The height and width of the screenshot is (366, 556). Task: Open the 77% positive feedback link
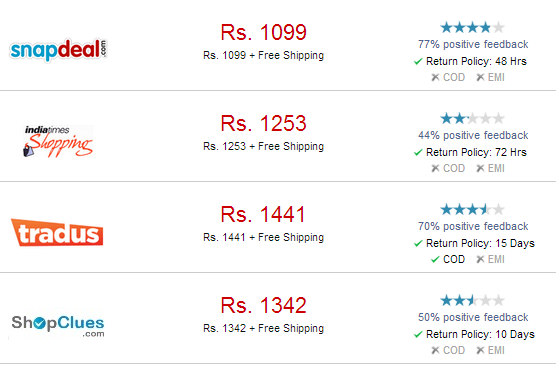[x=473, y=44]
